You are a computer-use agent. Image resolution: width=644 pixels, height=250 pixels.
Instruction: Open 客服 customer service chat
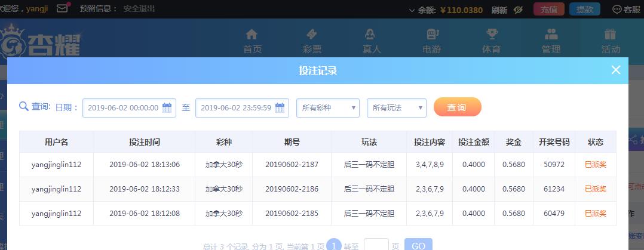point(627,10)
